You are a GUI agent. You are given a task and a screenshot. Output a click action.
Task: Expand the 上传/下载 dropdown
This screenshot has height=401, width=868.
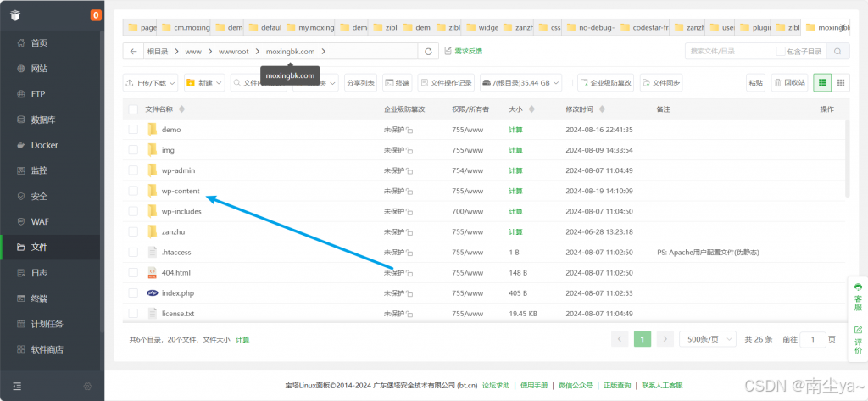pyautogui.click(x=151, y=83)
